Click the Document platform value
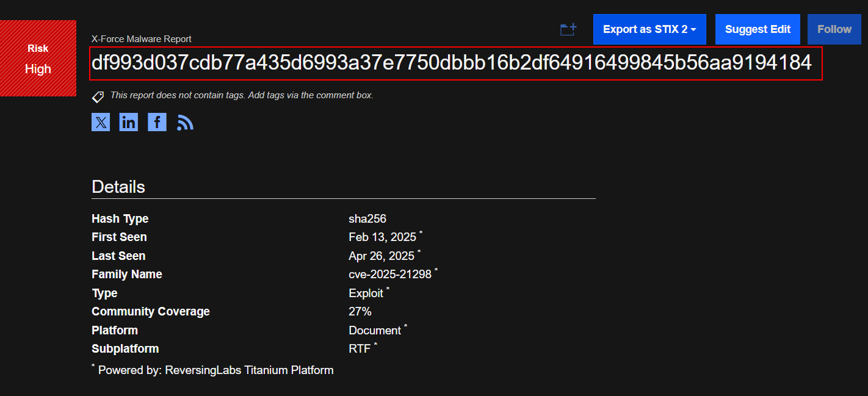This screenshot has height=396, width=868. coord(375,331)
